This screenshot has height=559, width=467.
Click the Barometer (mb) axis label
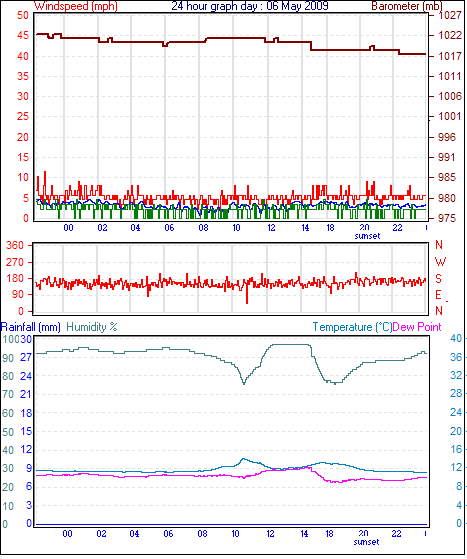(407, 6)
